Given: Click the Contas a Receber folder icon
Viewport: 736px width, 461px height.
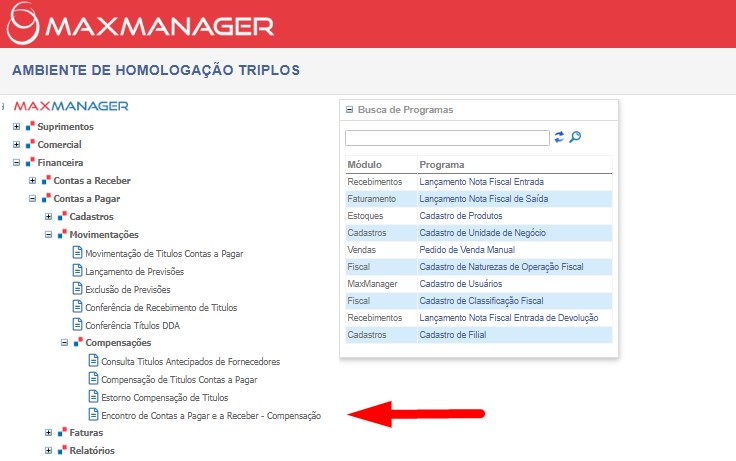Looking at the screenshot, I should point(46,180).
